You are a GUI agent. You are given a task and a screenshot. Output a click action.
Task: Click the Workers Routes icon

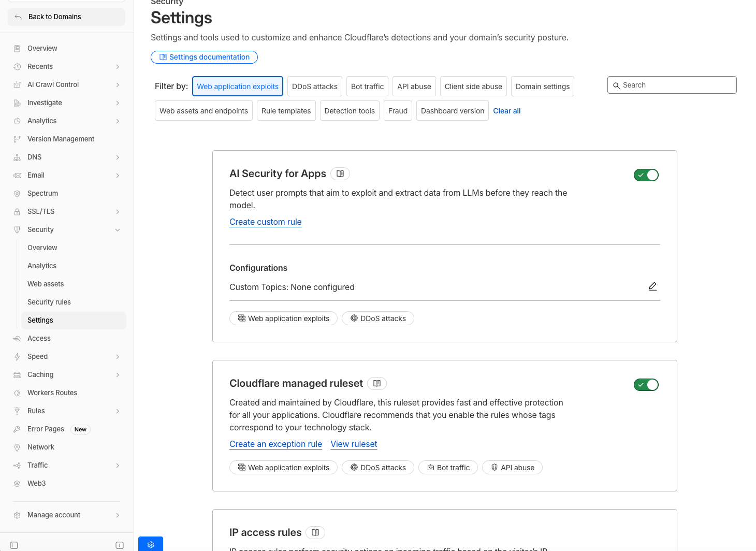[17, 393]
